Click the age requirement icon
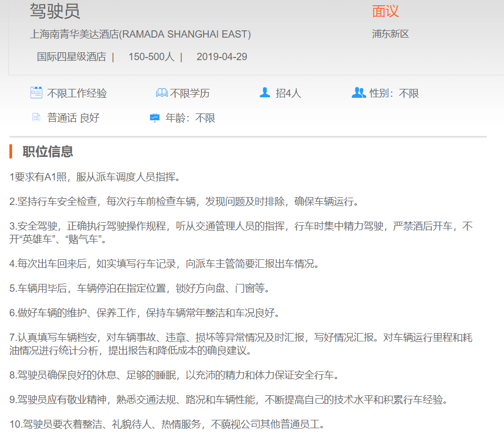Viewport: 504px width, 435px height. pyautogui.click(x=154, y=118)
